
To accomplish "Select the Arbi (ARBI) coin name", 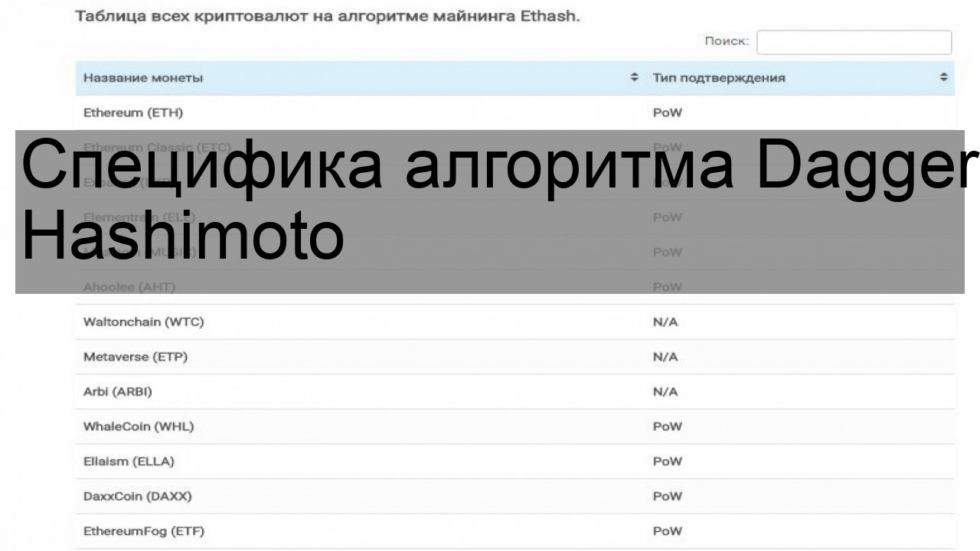I will [118, 392].
